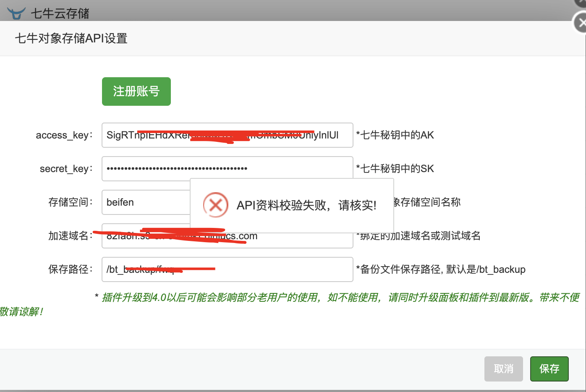Click the 七牛对象存储API设置 dialog title
586x392 pixels.
71,39
